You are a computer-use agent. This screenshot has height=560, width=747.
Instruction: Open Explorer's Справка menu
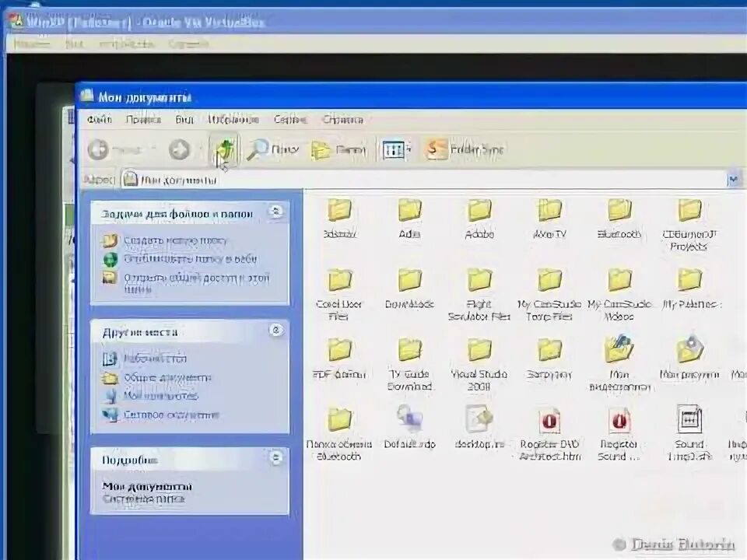[342, 119]
